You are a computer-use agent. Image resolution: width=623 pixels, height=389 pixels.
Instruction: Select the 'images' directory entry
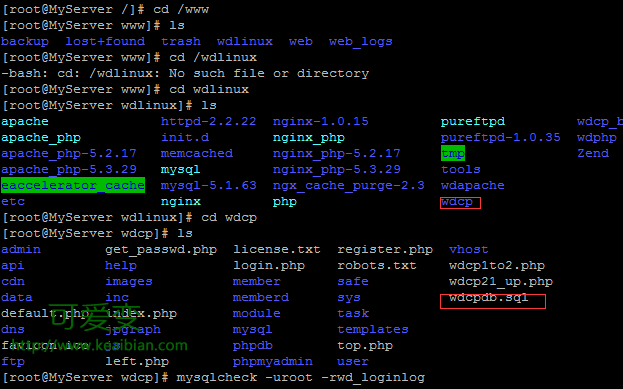click(x=129, y=282)
